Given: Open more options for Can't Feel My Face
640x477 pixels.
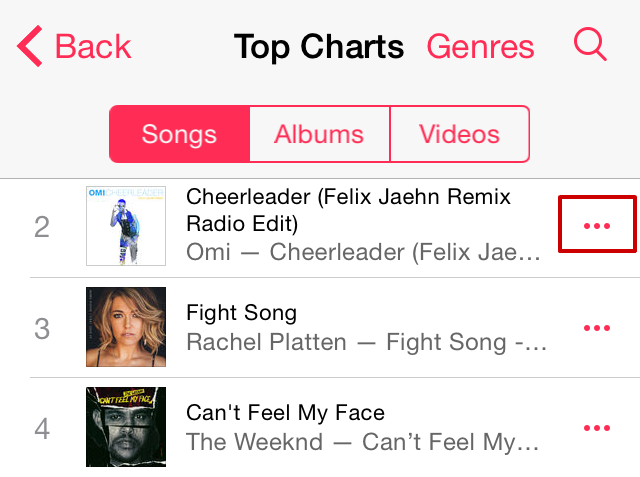Looking at the screenshot, I should pos(596,428).
